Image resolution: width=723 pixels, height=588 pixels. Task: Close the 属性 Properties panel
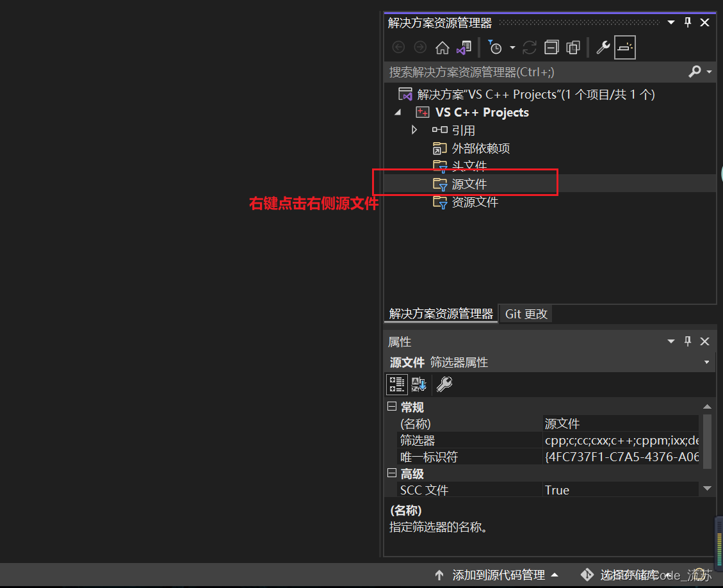(x=704, y=341)
